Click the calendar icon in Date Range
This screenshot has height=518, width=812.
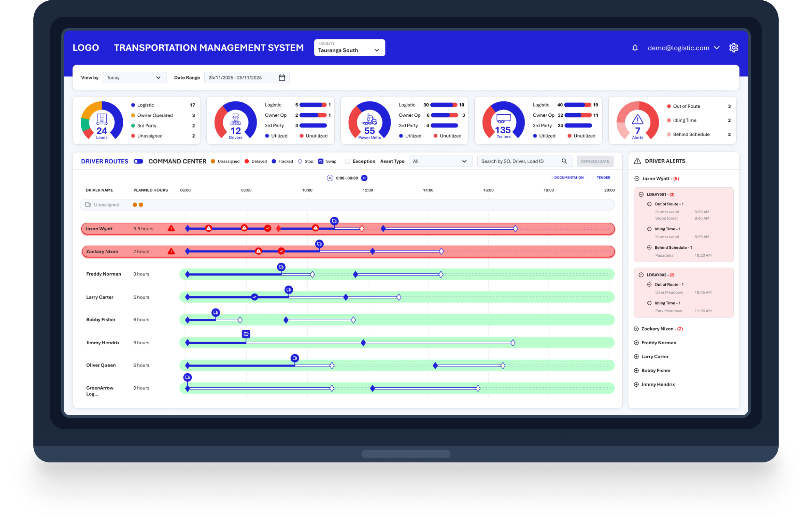[282, 77]
